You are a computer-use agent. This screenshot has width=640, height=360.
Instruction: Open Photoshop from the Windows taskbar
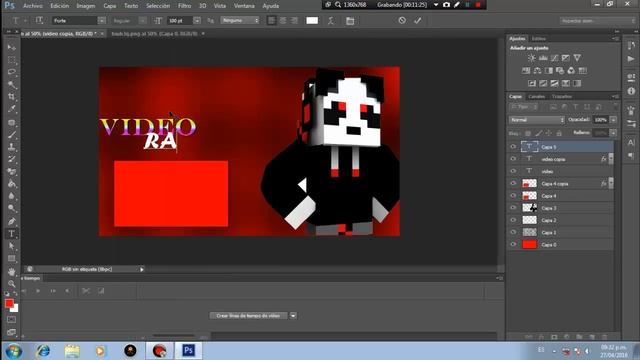click(189, 351)
